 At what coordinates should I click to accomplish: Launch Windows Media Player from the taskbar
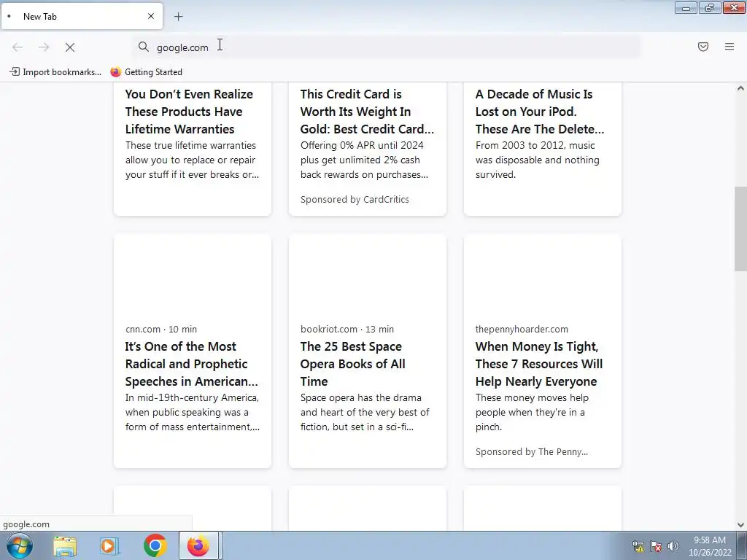tap(109, 546)
